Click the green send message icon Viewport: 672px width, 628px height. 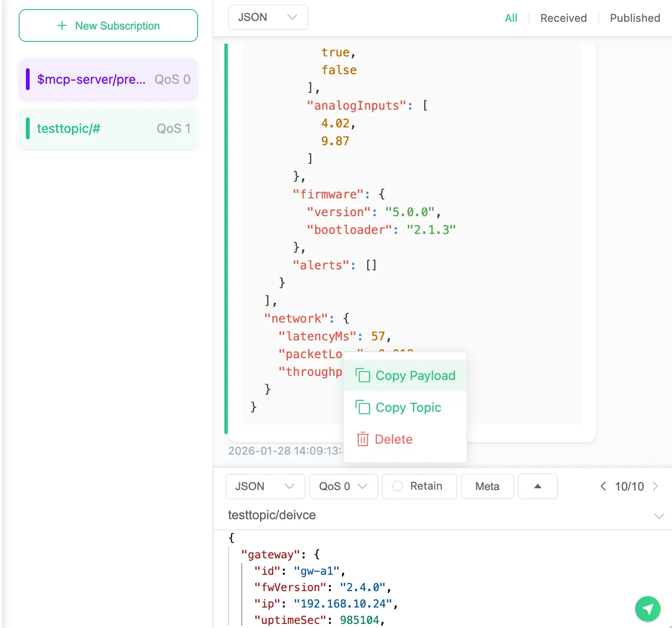coord(647,608)
